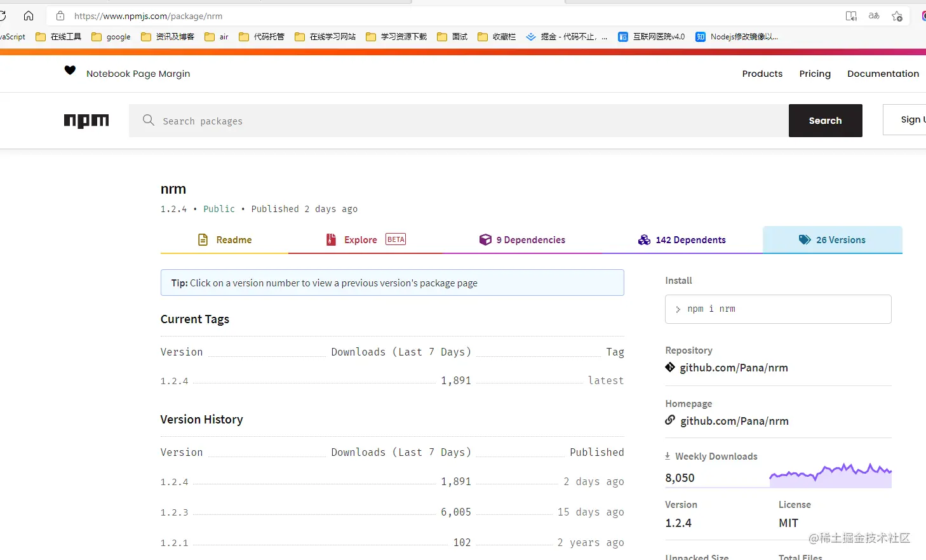Click the Dependents cubes icon

point(644,239)
